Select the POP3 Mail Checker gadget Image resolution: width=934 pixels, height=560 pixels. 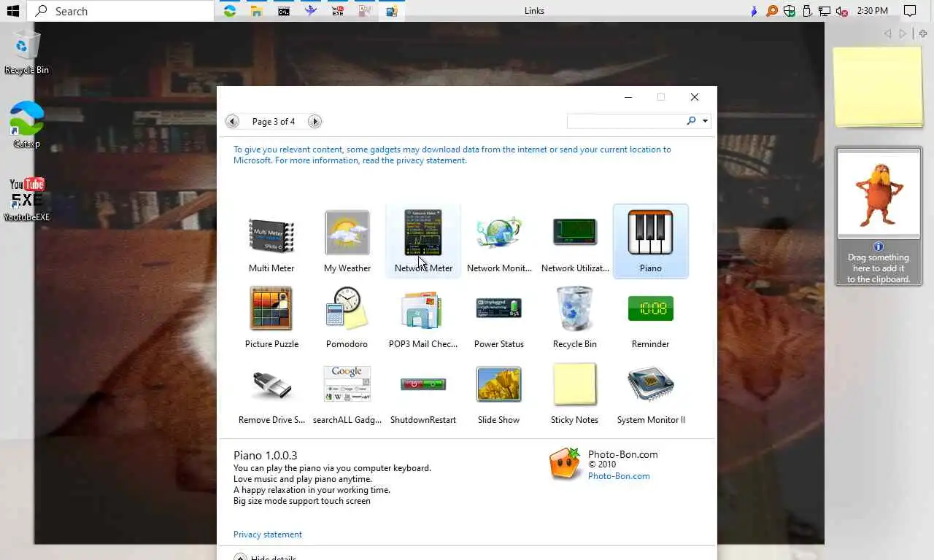[x=423, y=318]
